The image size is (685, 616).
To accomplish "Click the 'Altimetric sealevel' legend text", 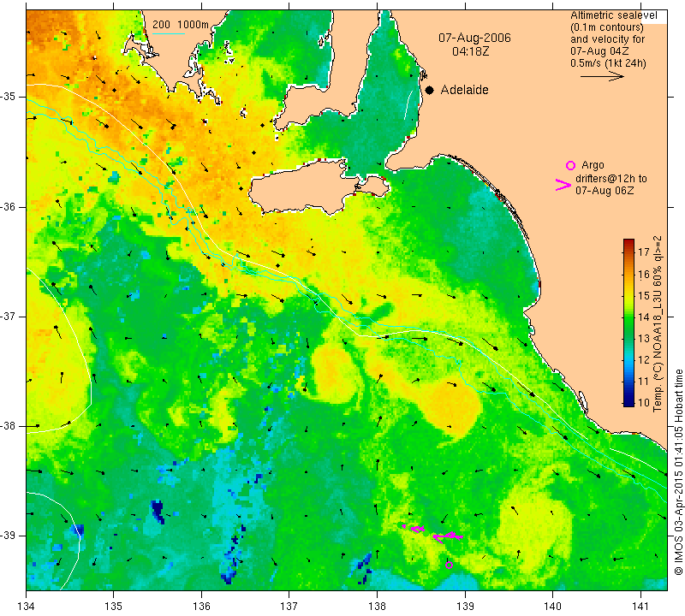I will (613, 15).
